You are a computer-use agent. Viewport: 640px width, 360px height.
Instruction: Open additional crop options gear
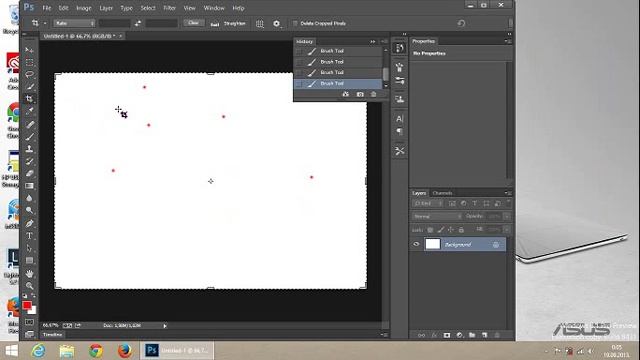[277, 24]
